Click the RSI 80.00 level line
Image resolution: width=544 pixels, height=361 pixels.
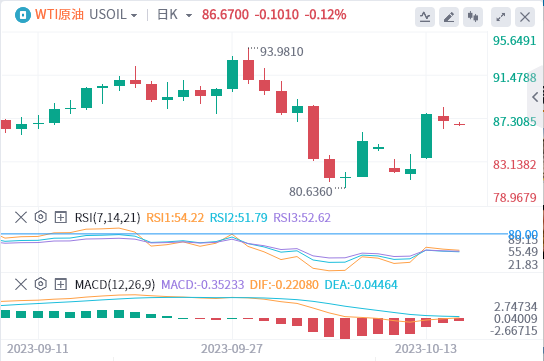[254, 234]
